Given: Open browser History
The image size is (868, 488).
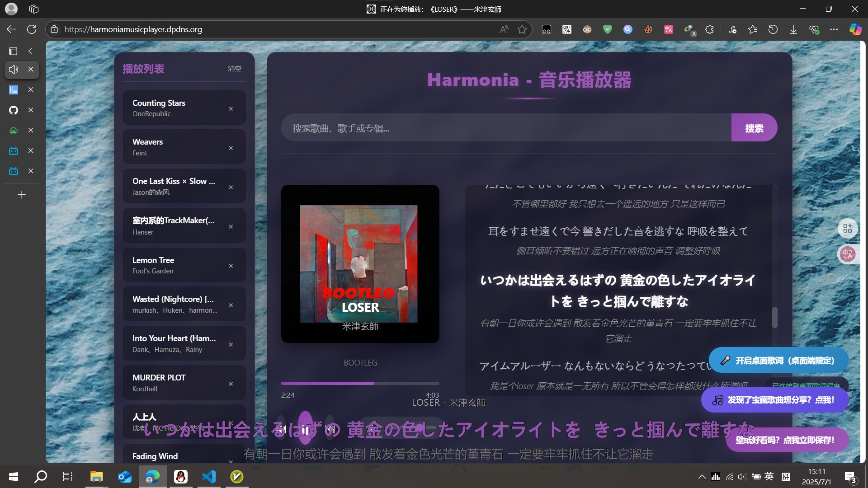Looking at the screenshot, I should click(x=773, y=29).
